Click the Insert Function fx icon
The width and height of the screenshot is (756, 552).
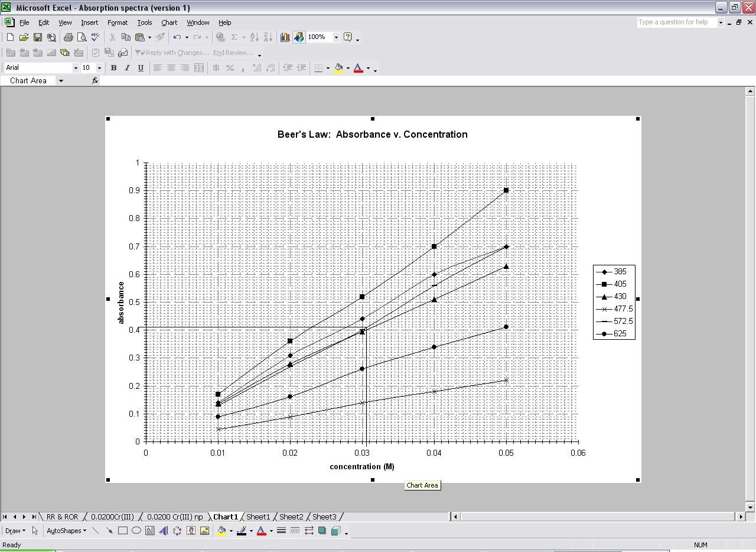95,80
